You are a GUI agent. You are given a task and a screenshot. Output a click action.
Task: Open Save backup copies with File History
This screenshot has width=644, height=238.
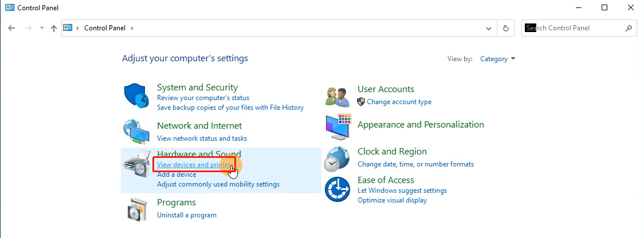pyautogui.click(x=230, y=108)
